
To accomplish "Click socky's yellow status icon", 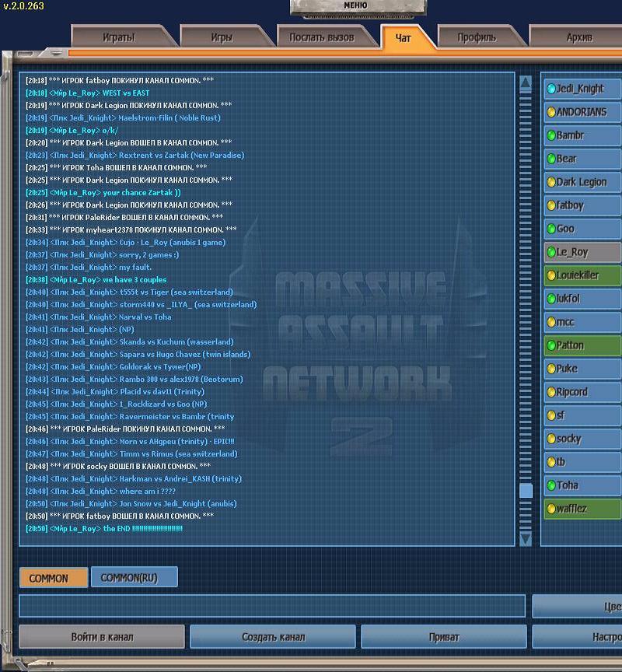I will [x=551, y=439].
